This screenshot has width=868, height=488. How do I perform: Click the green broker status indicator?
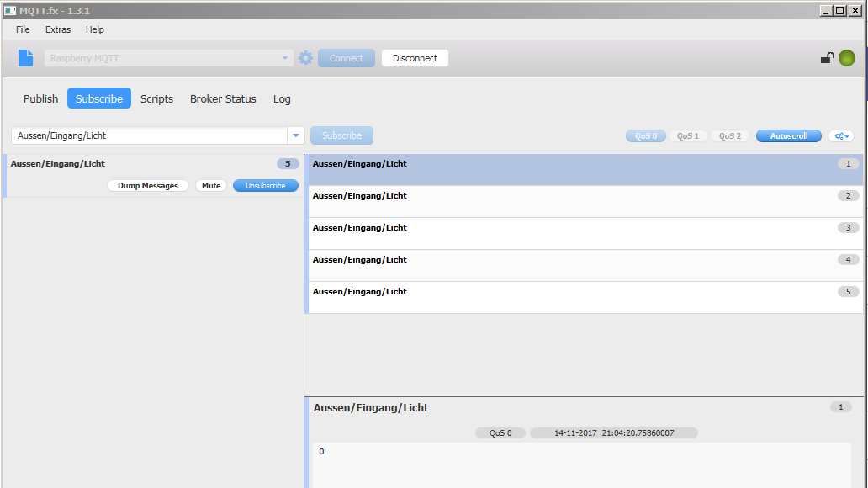click(847, 57)
